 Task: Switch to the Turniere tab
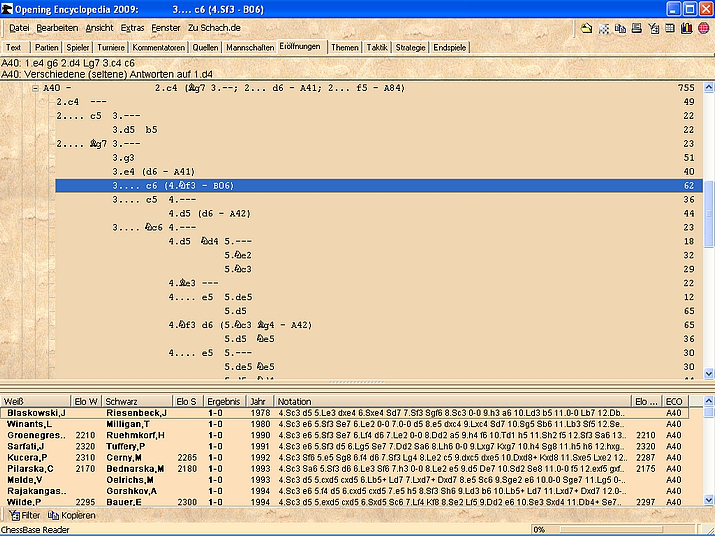point(111,47)
